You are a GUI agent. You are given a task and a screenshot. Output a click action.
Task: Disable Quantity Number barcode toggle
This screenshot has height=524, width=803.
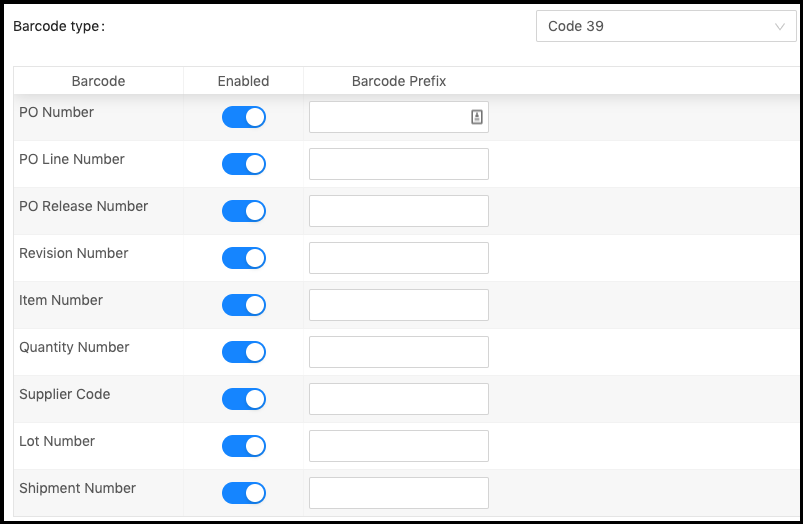click(x=244, y=352)
